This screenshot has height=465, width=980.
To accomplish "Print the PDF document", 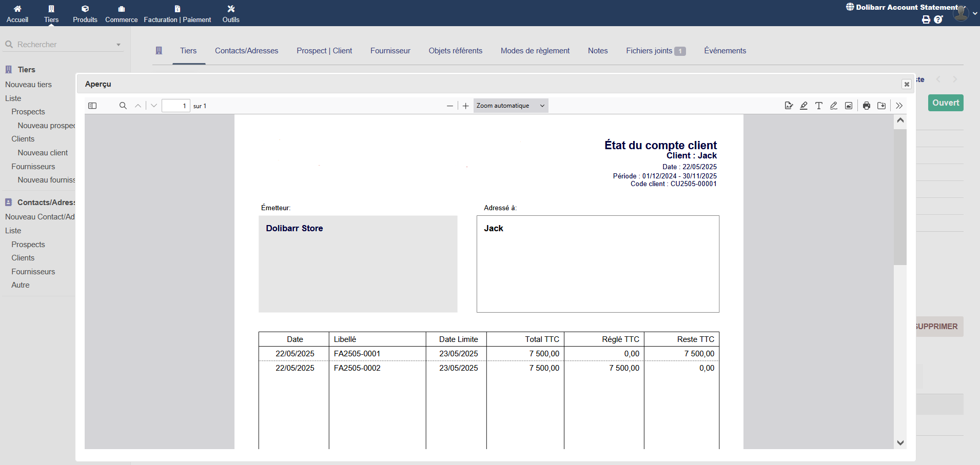I will point(867,106).
